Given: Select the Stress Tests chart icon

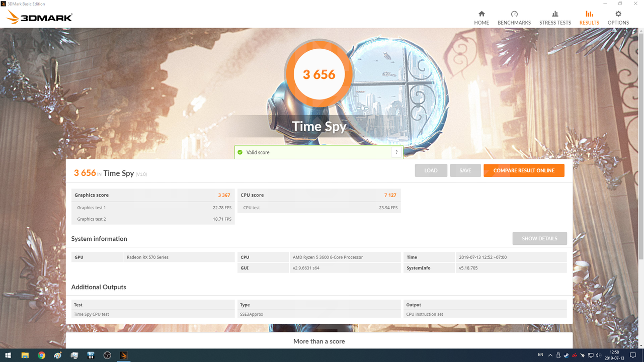Looking at the screenshot, I should (555, 16).
